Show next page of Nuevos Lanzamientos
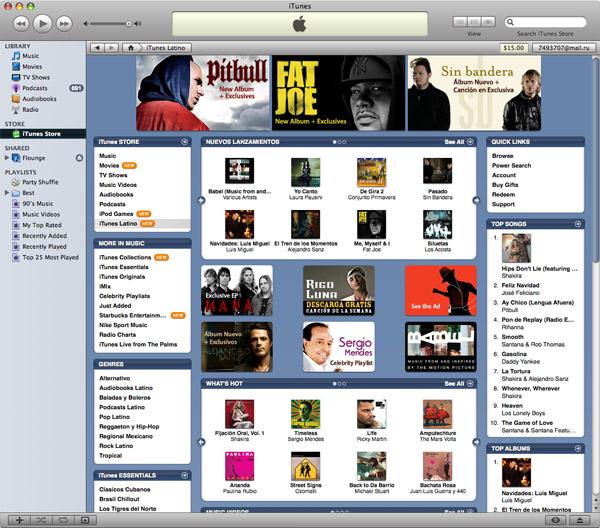The image size is (600, 528). coord(476,200)
